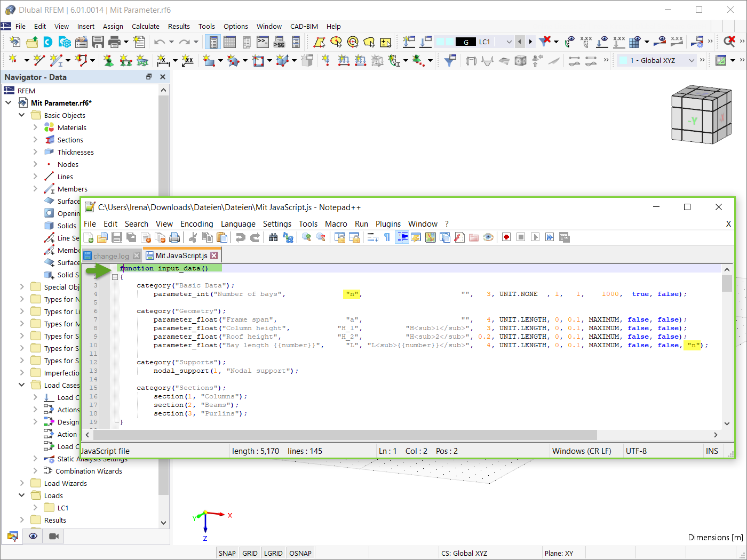Click the view cube in the workspace
The image size is (747, 560).
tap(701, 114)
